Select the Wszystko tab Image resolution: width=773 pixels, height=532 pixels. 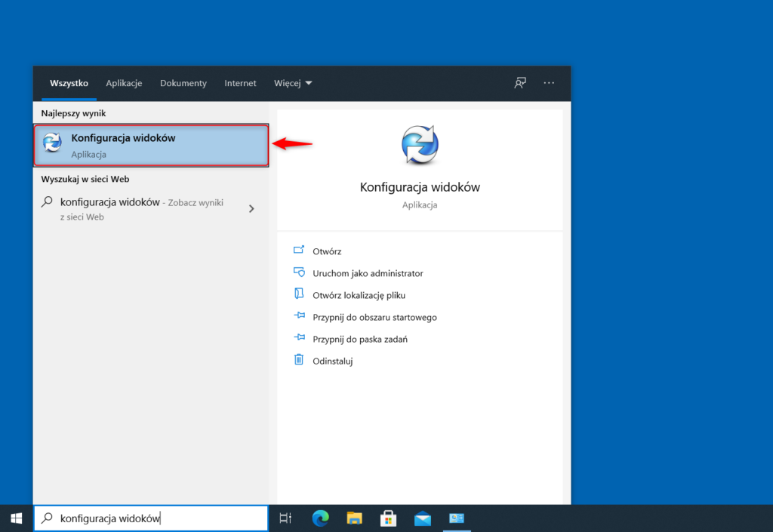click(x=69, y=83)
